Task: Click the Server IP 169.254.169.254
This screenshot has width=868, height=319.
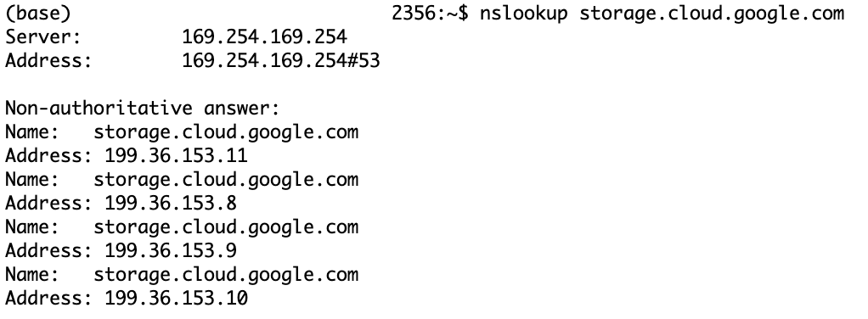Action: 265,37
